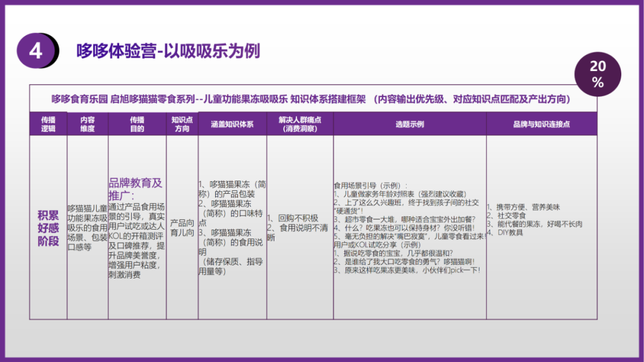Click the brand point "1、携带方便、营养美味"
644x362 pixels.
[524, 207]
